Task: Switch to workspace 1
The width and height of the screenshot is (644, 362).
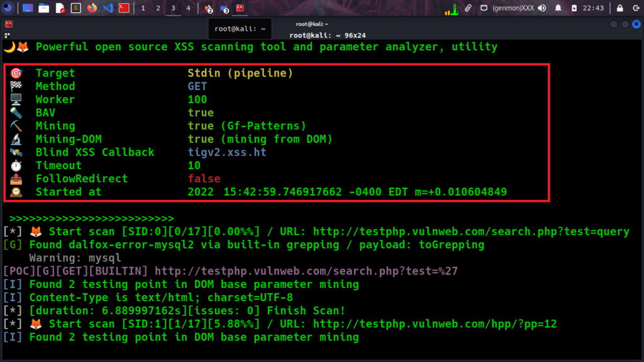Action: pos(143,8)
